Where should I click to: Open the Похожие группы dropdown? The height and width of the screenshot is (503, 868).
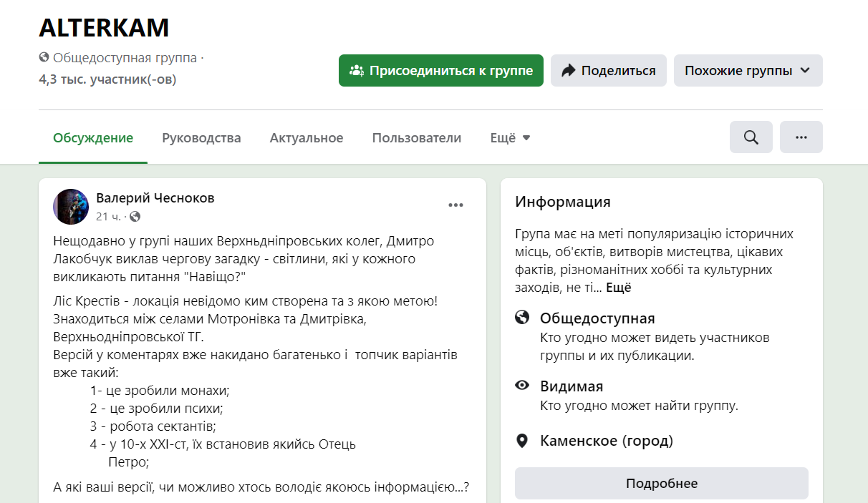(x=748, y=70)
